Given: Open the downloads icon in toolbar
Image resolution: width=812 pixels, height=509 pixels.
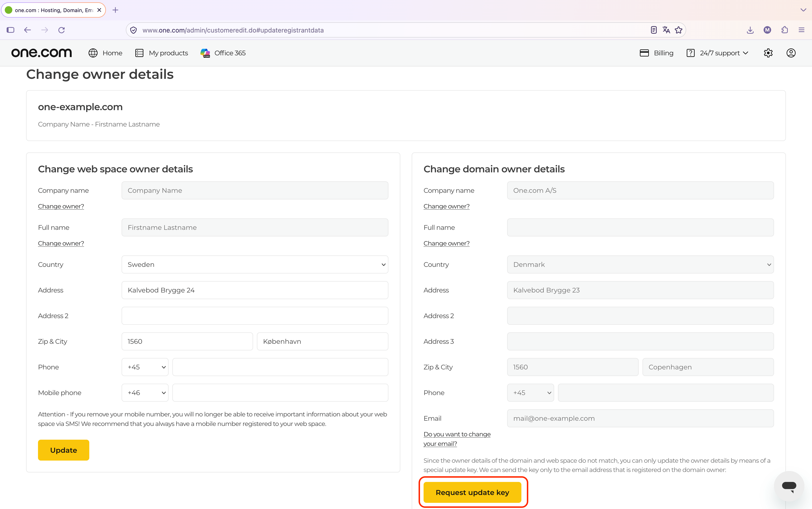Looking at the screenshot, I should 750,30.
